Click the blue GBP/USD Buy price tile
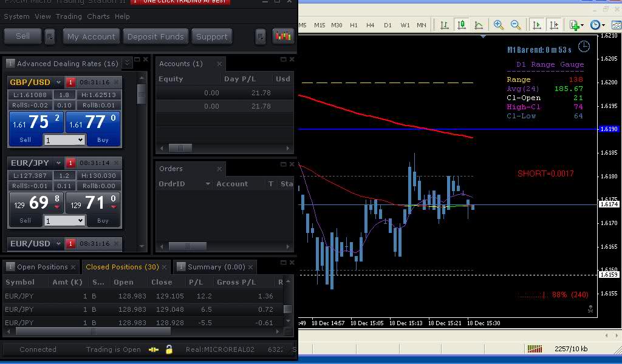The height and width of the screenshot is (364, 622). [x=94, y=128]
